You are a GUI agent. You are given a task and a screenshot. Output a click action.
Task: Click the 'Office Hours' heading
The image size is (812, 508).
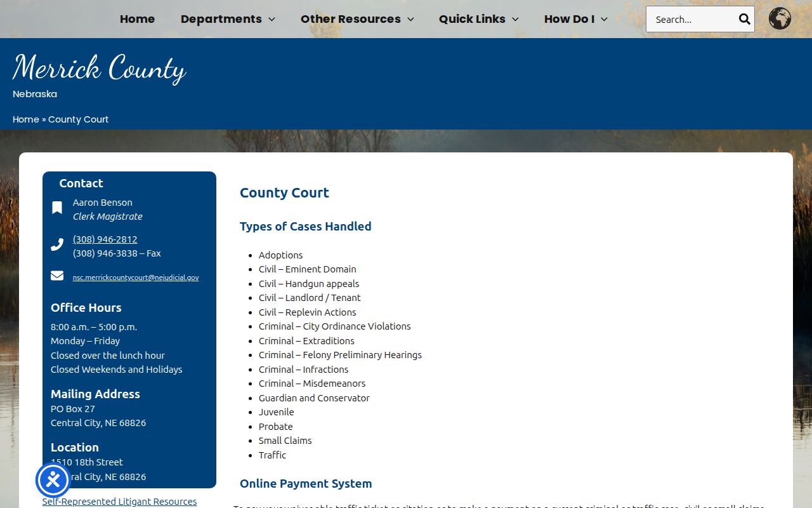tap(86, 308)
